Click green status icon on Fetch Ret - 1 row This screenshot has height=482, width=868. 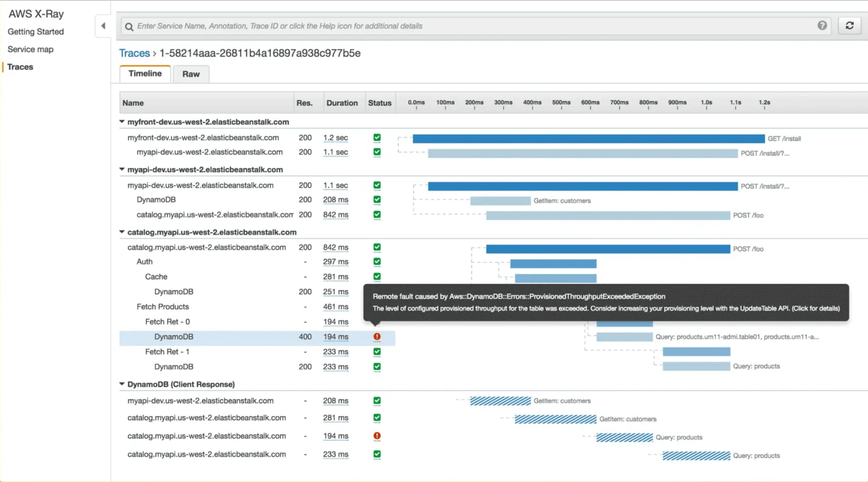coord(377,351)
